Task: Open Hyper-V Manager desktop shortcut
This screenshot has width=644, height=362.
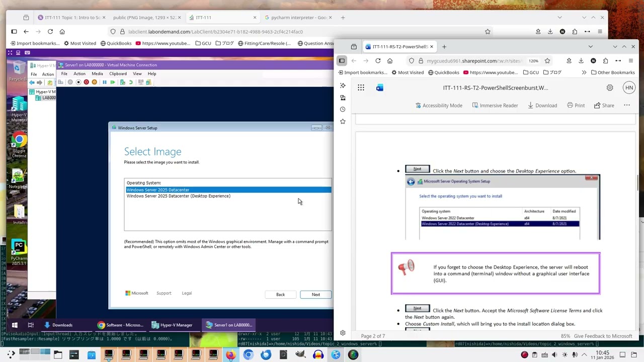Action: click(19, 110)
